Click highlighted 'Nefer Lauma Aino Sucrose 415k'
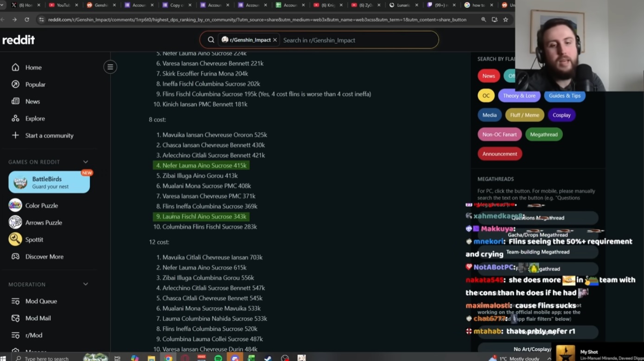Viewport: 644px width, 361px height. [x=201, y=165]
